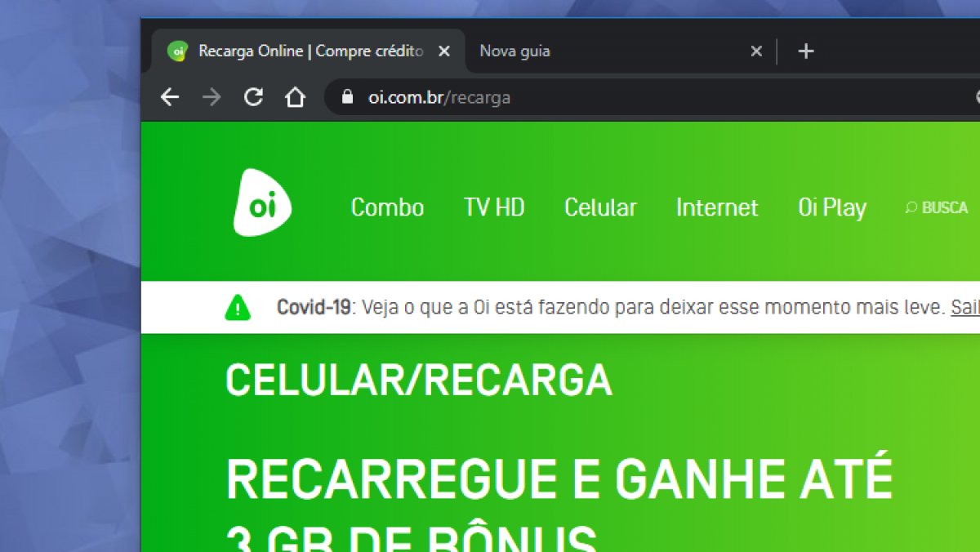980x552 pixels.
Task: Click the Covid-19 bold banner text
Action: pos(314,308)
